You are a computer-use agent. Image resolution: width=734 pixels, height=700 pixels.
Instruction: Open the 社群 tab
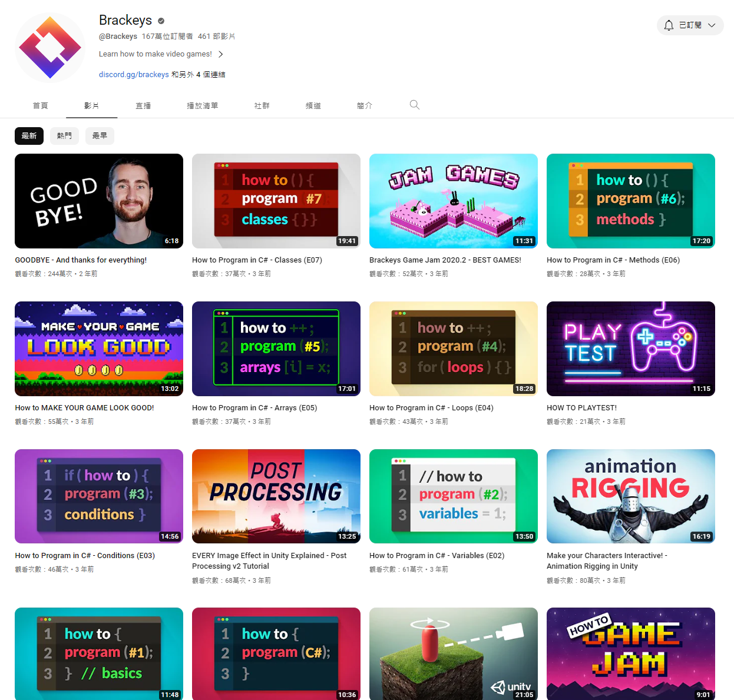(x=262, y=106)
